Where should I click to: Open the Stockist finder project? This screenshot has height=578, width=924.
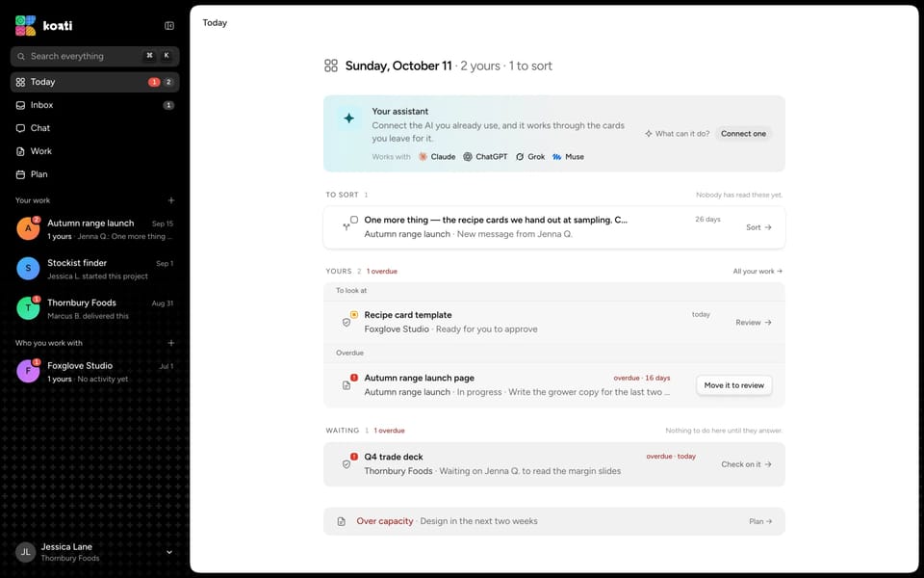pos(95,269)
